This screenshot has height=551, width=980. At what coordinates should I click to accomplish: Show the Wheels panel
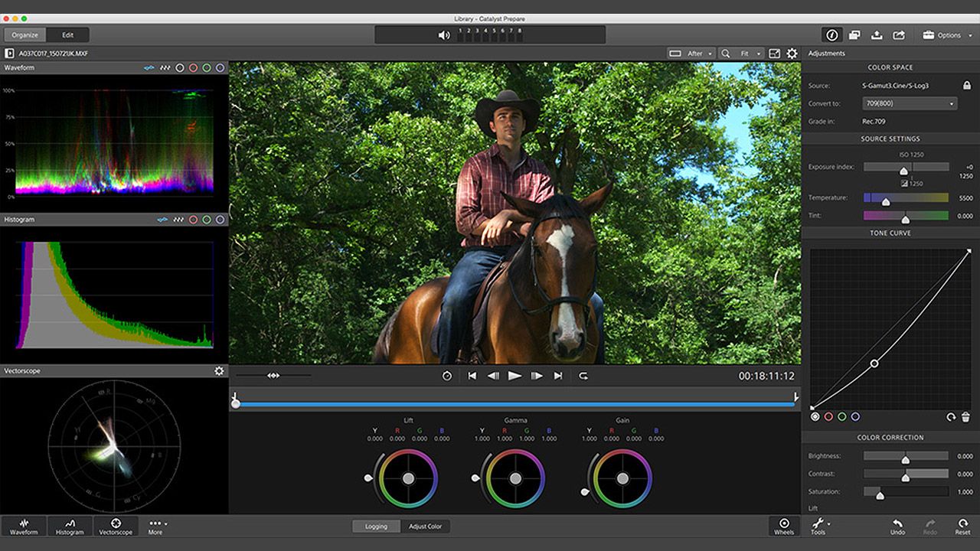(x=784, y=527)
